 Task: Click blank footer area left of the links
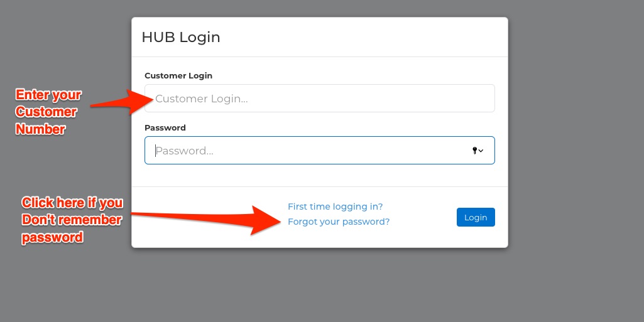click(x=207, y=232)
